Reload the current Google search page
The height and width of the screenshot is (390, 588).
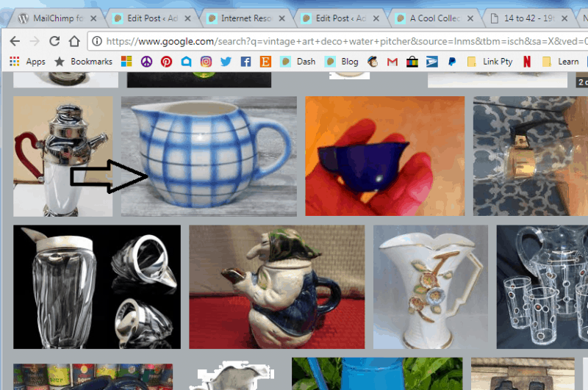click(x=54, y=41)
